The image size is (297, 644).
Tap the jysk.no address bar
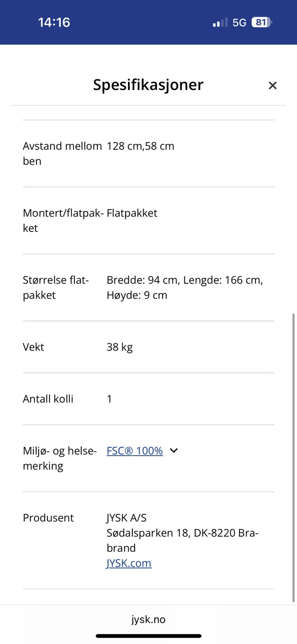coord(148,619)
